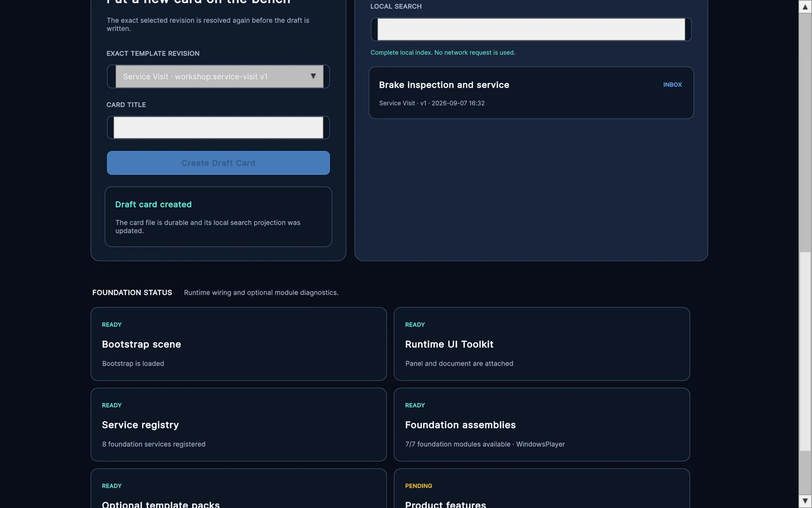Viewport: 812px width, 508px height.
Task: Click the 'Complete local index' notice text
Action: tap(443, 52)
